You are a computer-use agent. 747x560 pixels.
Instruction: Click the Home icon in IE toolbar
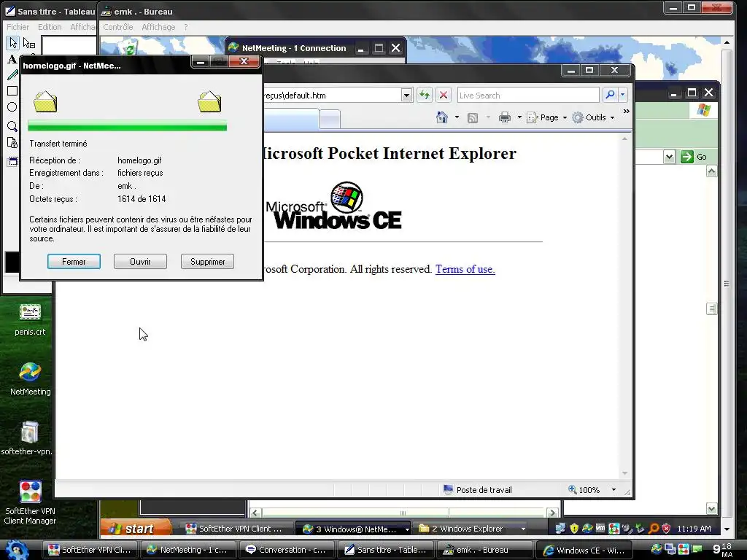pyautogui.click(x=441, y=117)
